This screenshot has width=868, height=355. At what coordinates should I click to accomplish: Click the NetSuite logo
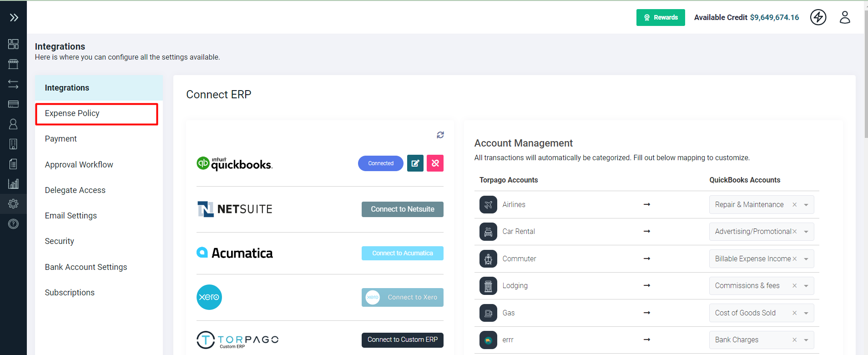click(x=235, y=209)
